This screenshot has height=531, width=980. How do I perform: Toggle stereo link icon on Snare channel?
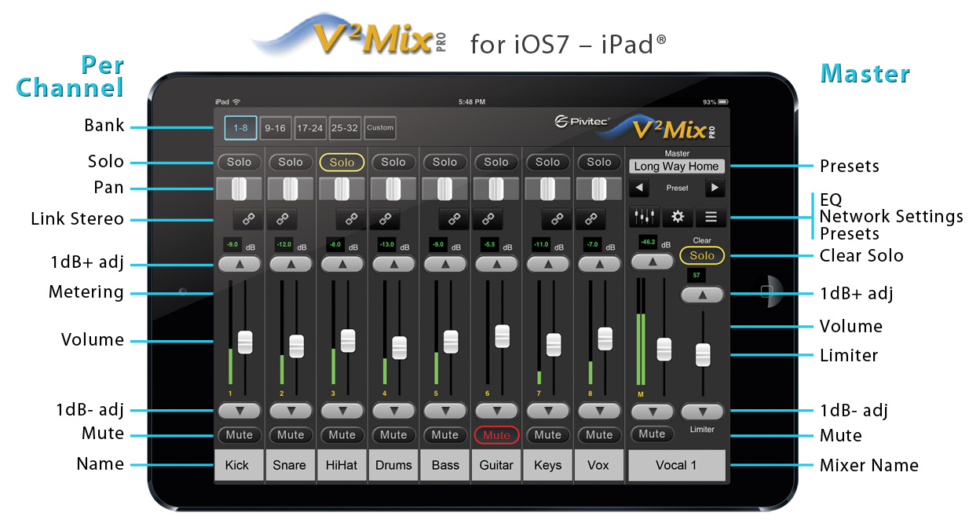coord(281,218)
